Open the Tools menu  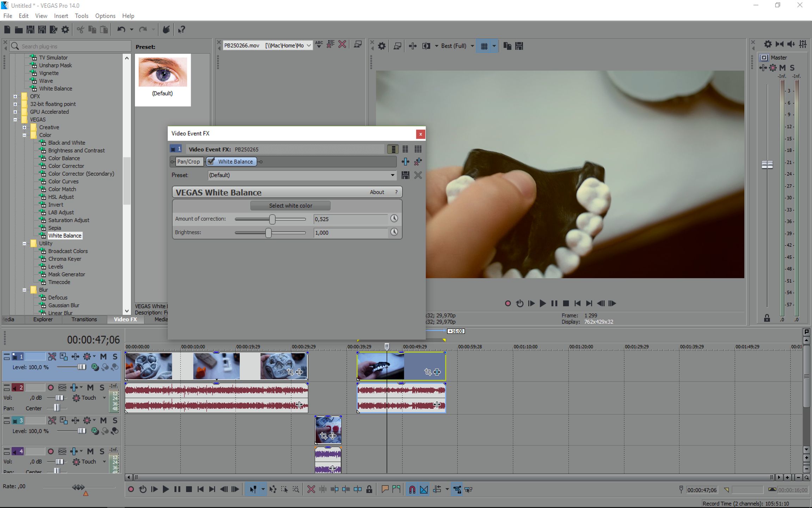[x=81, y=16]
